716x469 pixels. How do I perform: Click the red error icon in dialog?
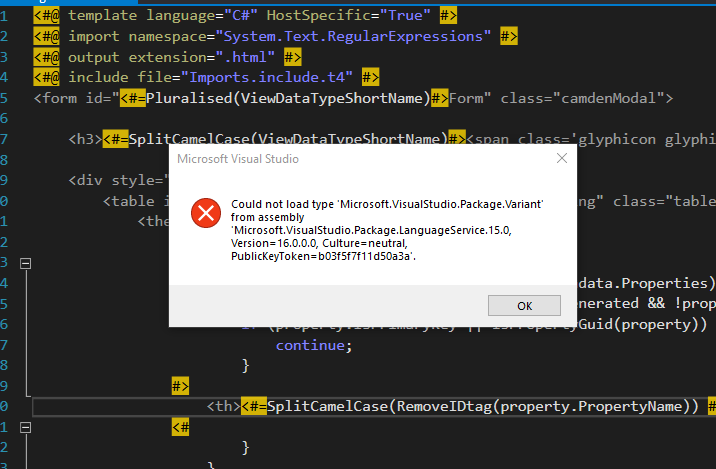[206, 212]
